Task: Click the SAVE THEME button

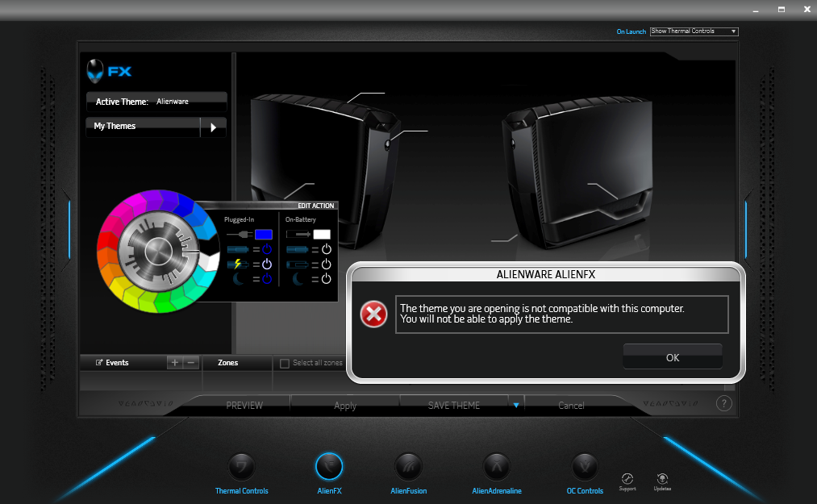Action: tap(454, 406)
